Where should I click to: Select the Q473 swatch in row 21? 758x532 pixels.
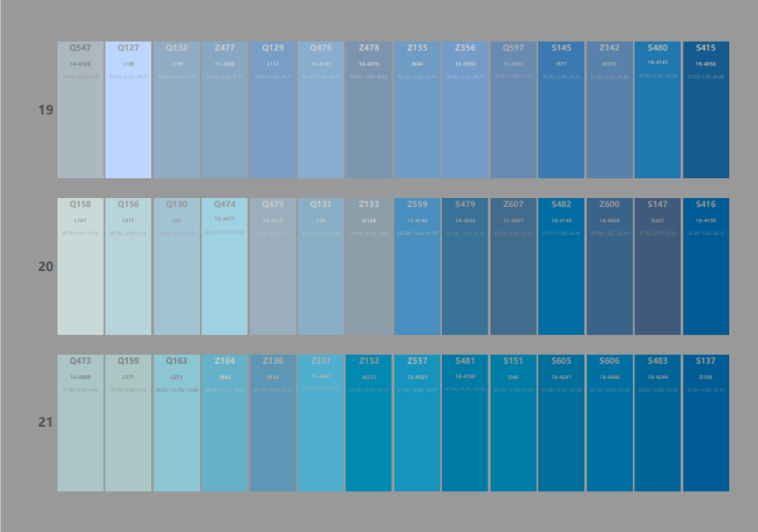80,423
